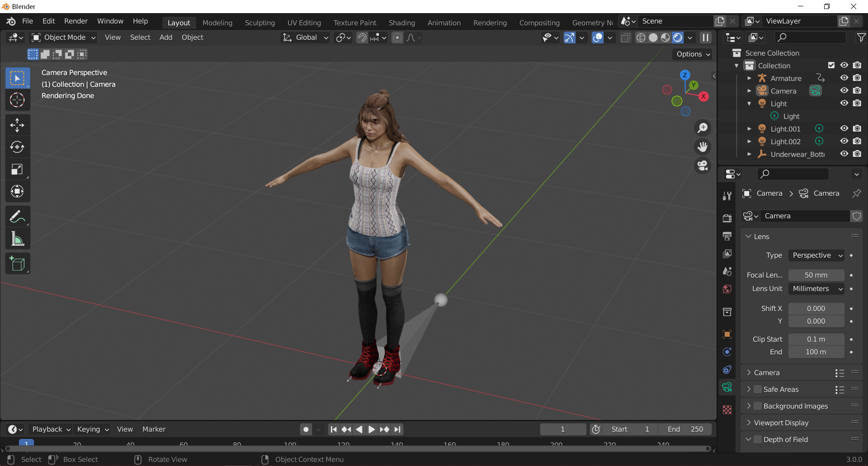
Task: Open the World properties tab
Action: [x=727, y=289]
